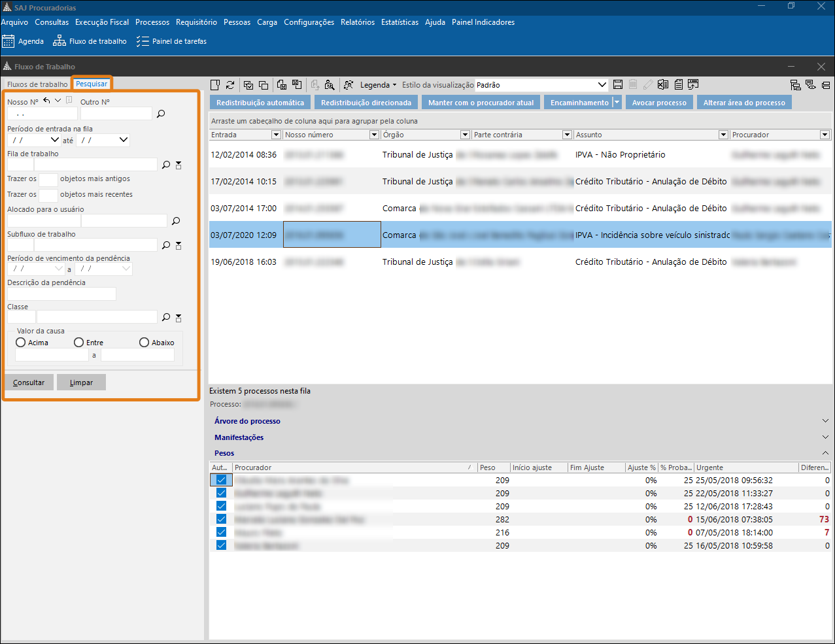The width and height of the screenshot is (835, 644).
Task: Expand the Árvore do processo section
Action: coord(247,421)
